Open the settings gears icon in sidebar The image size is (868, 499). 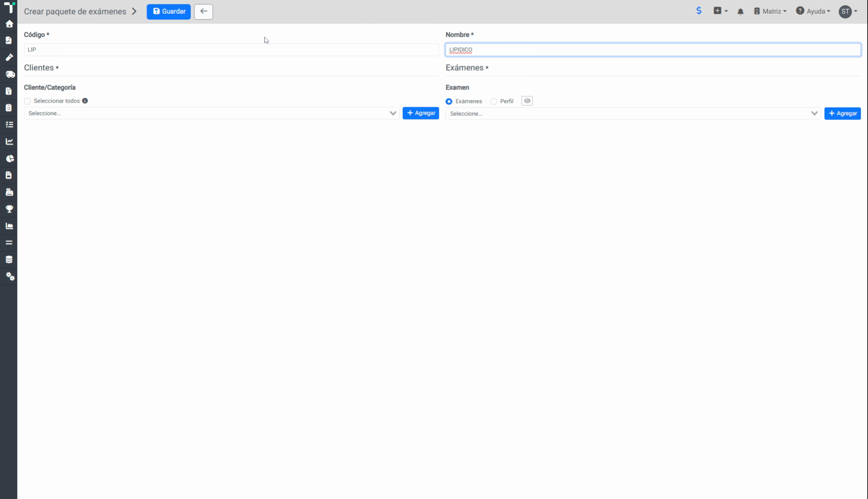click(10, 276)
